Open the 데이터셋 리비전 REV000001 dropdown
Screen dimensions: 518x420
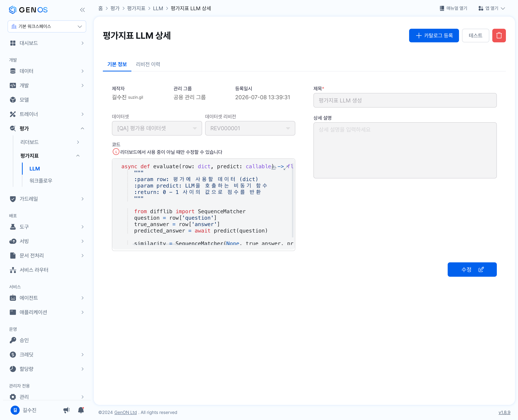pyautogui.click(x=250, y=128)
